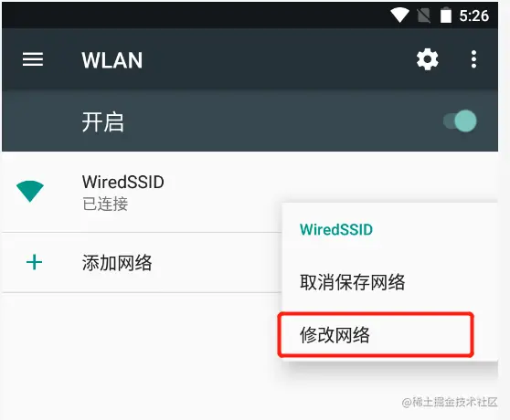Image resolution: width=510 pixels, height=420 pixels.
Task: Tap the WLAN title in the toolbar
Action: tap(112, 60)
